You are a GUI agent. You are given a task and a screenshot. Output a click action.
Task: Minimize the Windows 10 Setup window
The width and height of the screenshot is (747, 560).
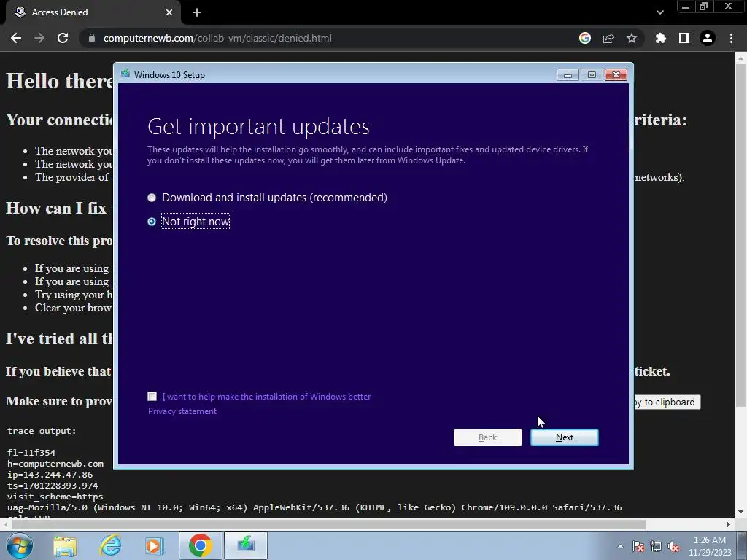[568, 75]
